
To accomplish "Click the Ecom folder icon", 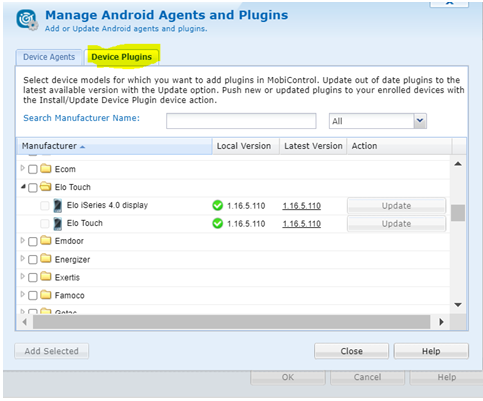I will pos(46,169).
